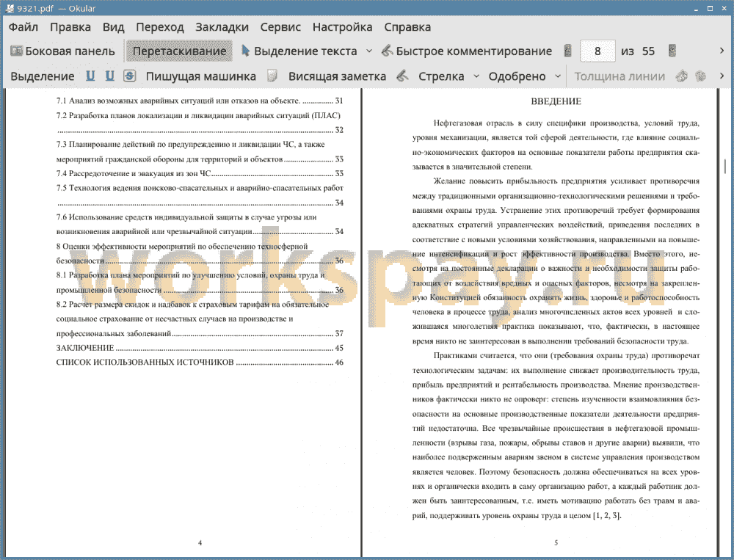
Task: Open the Вид menu
Action: [x=113, y=27]
